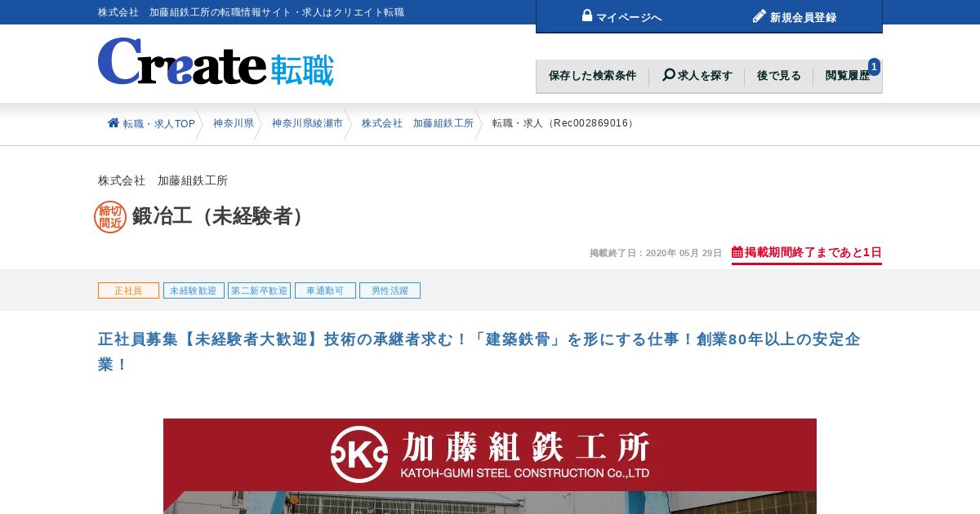Open マイページへ

click(622, 16)
